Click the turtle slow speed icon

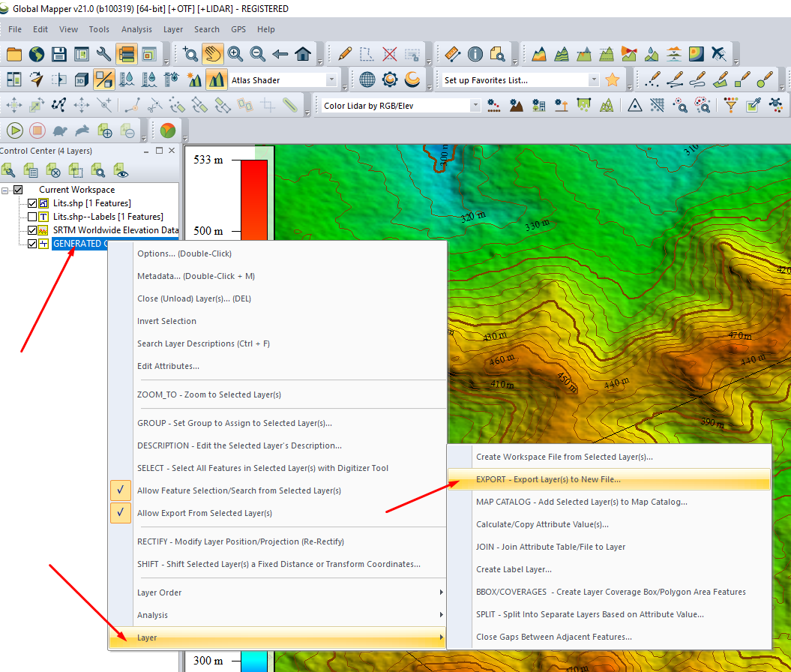(60, 130)
